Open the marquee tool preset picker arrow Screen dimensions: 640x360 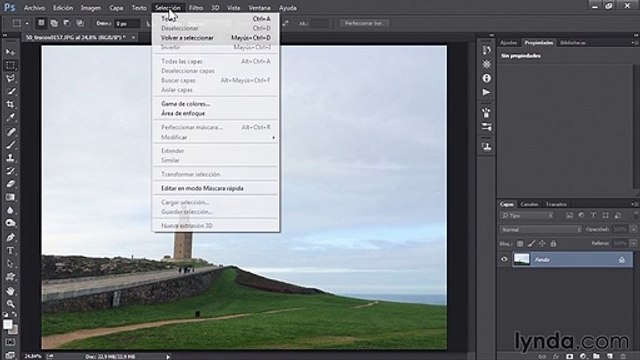[27, 24]
